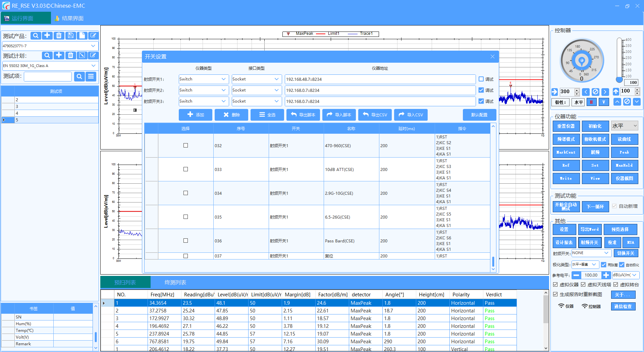Save the test product with floppy icon
This screenshot has width=644, height=352.
coord(70,36)
